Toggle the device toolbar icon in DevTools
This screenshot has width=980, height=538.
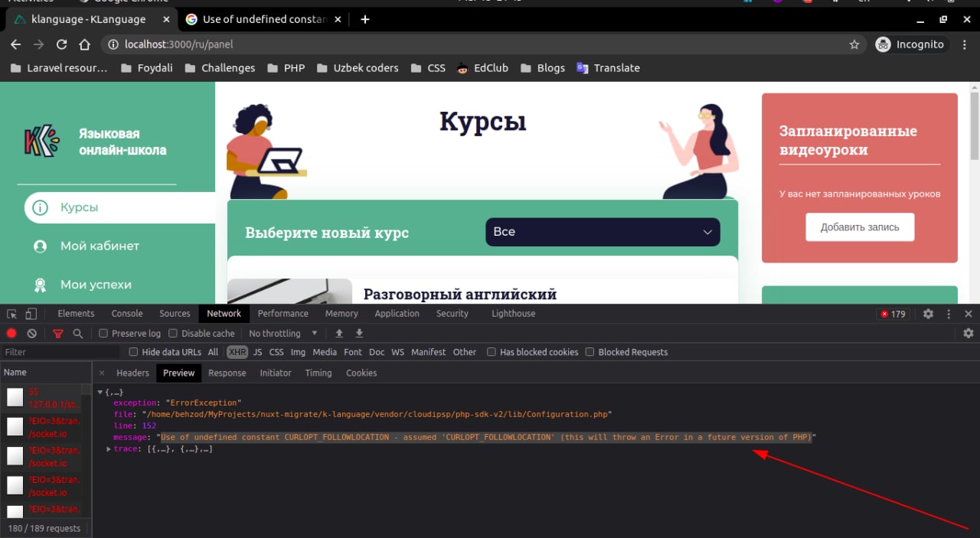click(31, 314)
